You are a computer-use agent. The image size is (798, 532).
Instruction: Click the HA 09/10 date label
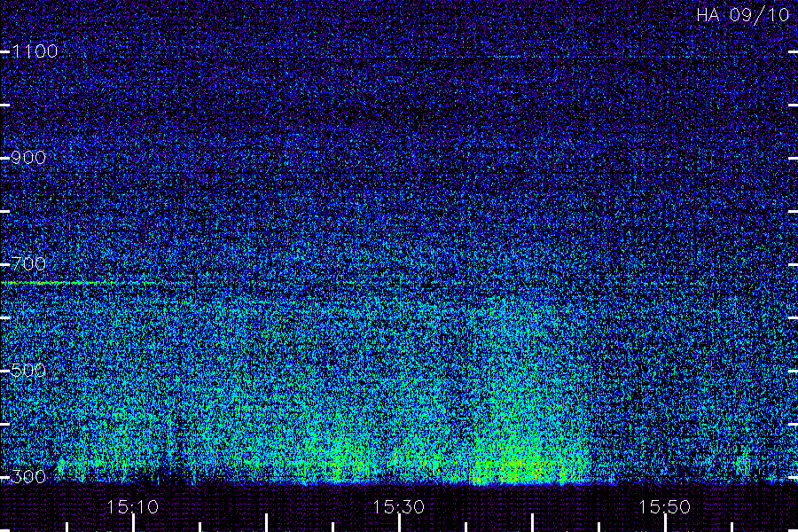coord(742,15)
